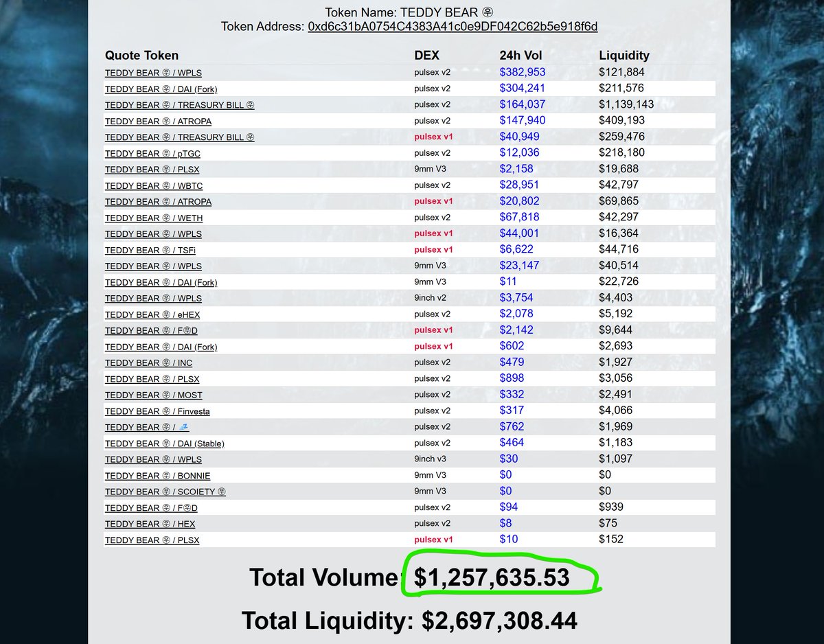The width and height of the screenshot is (824, 644).
Task: Open the TEDDY BEAR / pTGC pair link
Action: coord(152,154)
